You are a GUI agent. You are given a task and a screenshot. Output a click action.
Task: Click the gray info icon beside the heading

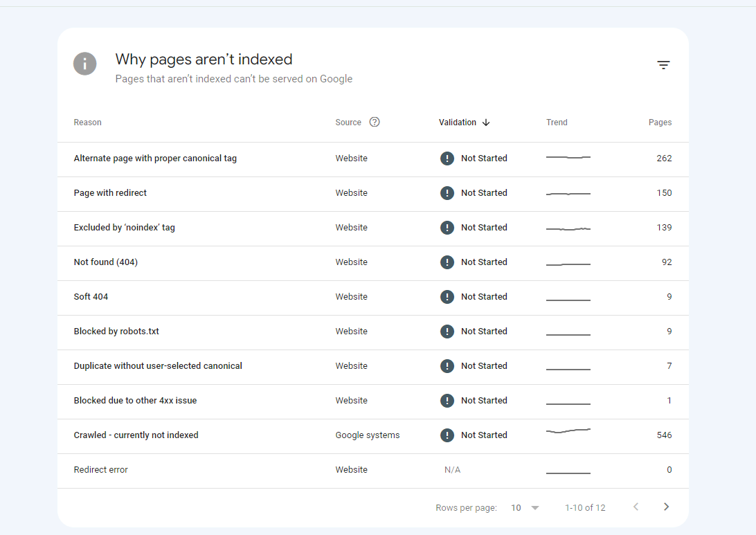tap(84, 63)
